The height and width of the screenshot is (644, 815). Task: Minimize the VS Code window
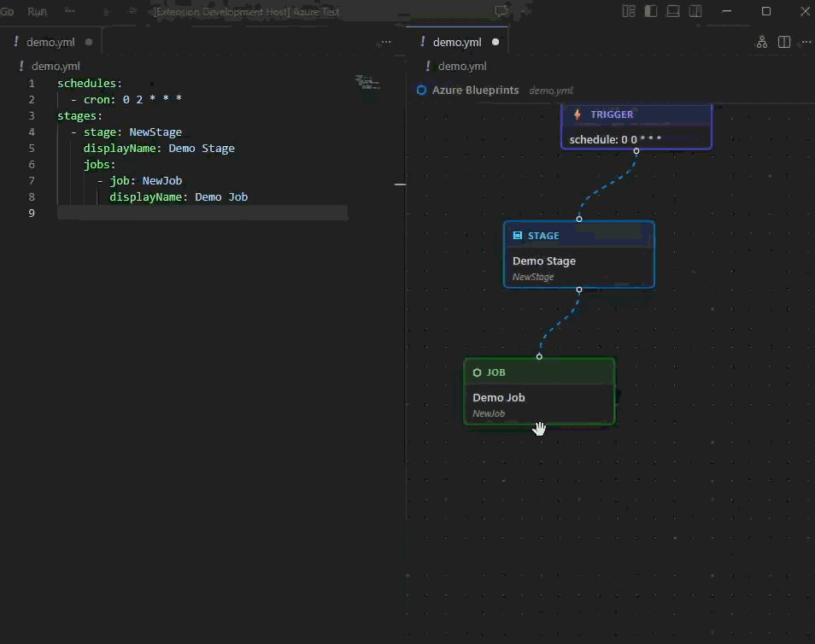[x=727, y=11]
